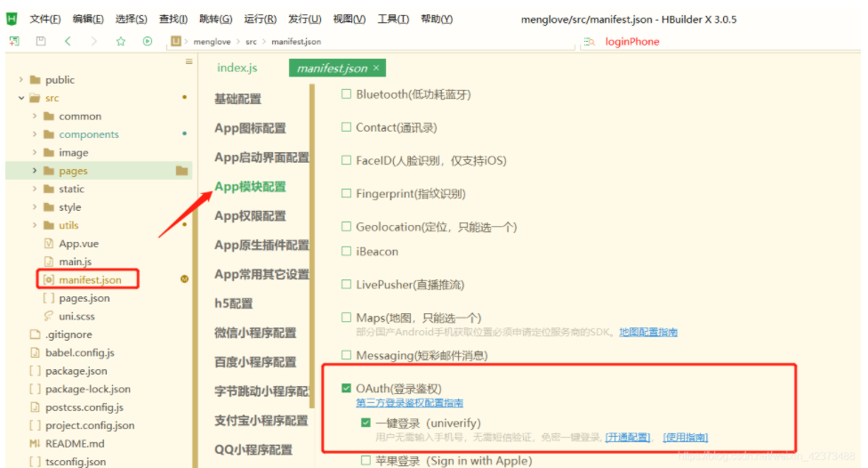This screenshot has height=468, width=868.
Task: Expand the public folder in tree
Action: tap(21, 80)
